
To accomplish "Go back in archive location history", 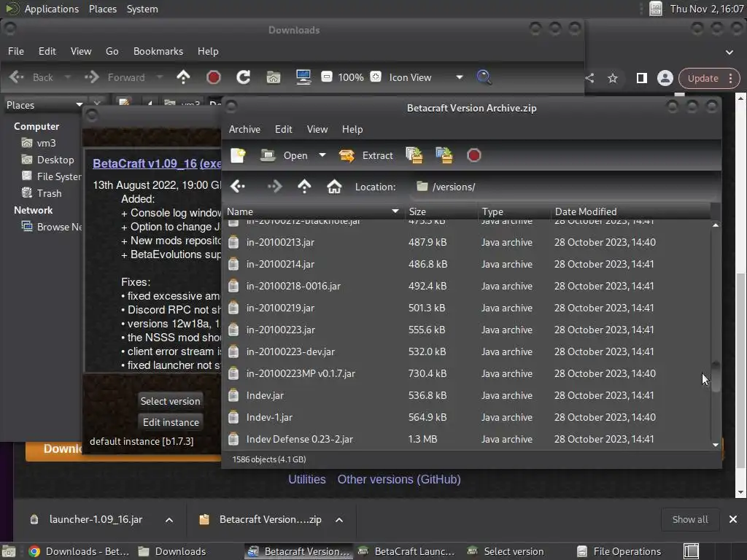I will pos(238,186).
